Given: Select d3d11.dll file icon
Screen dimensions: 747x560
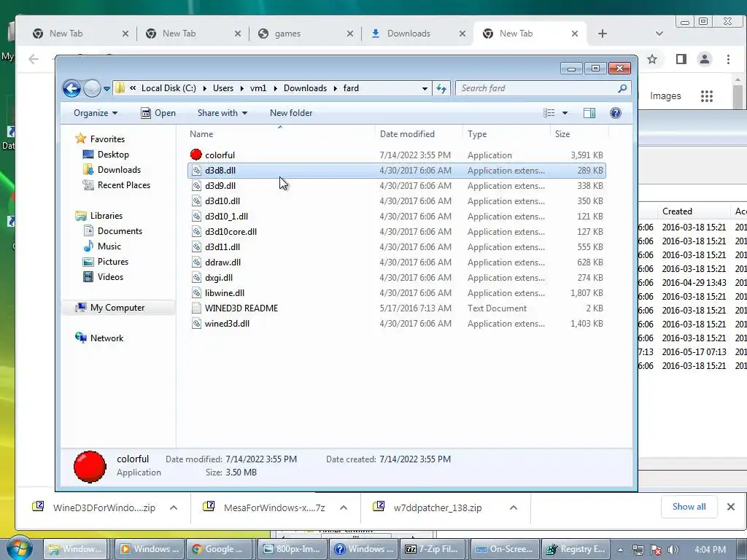Looking at the screenshot, I should coord(196,246).
